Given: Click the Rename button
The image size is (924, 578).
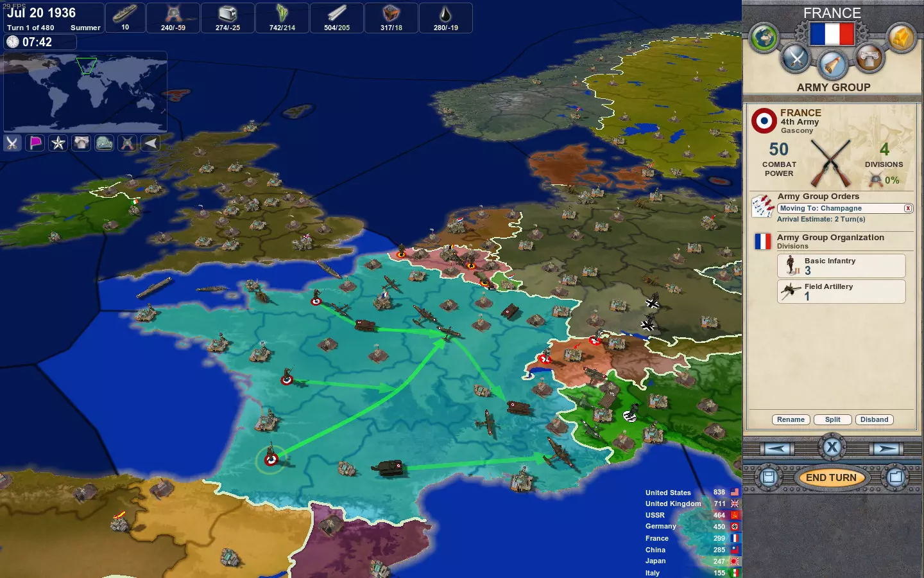Looking at the screenshot, I should 791,420.
